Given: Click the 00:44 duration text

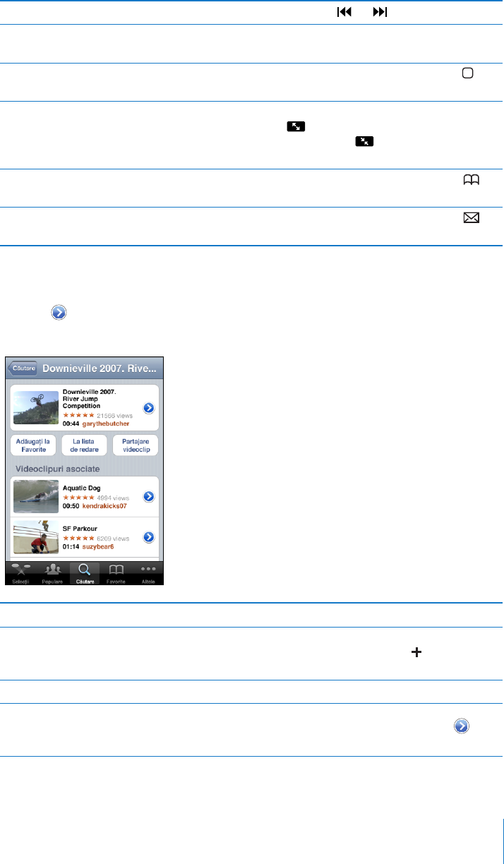Looking at the screenshot, I should pos(70,424).
